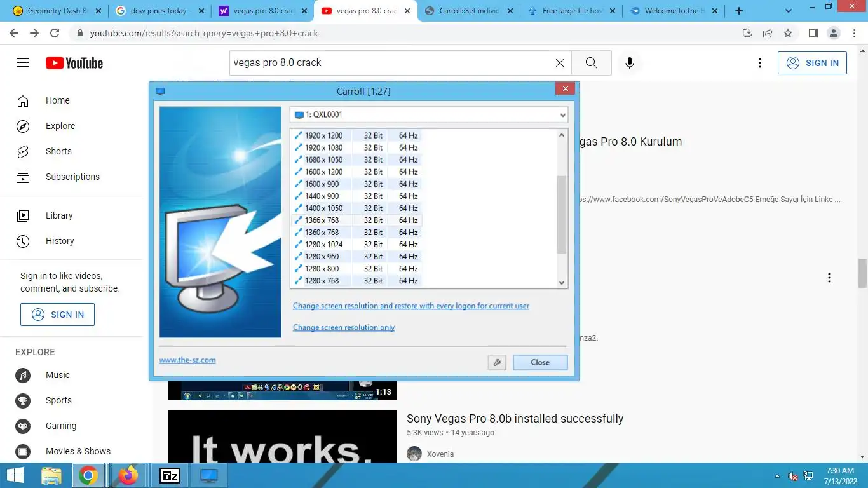Select 1280 x 1024 resolution row

(356, 244)
